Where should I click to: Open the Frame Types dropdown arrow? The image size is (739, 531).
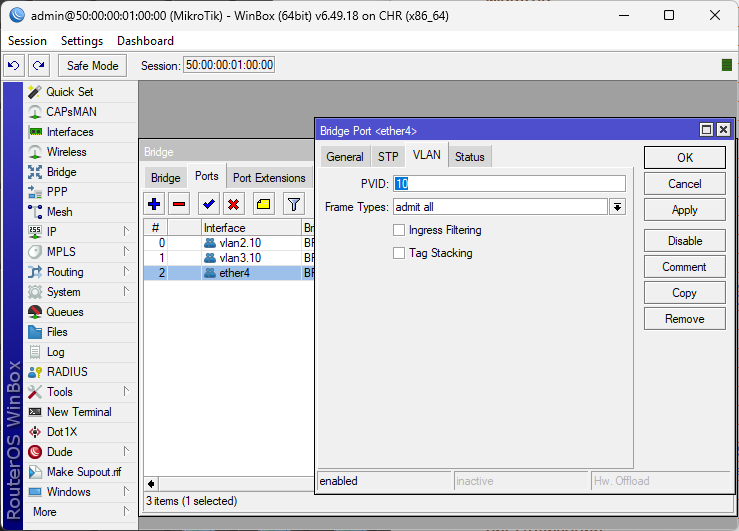click(618, 207)
